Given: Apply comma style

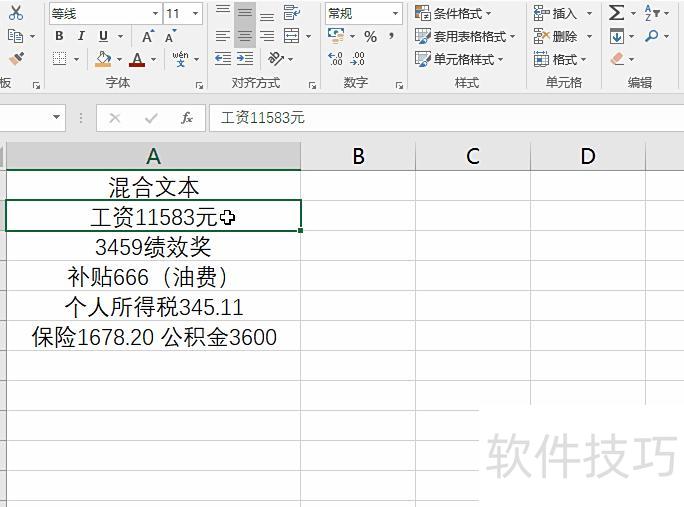Looking at the screenshot, I should pos(391,36).
